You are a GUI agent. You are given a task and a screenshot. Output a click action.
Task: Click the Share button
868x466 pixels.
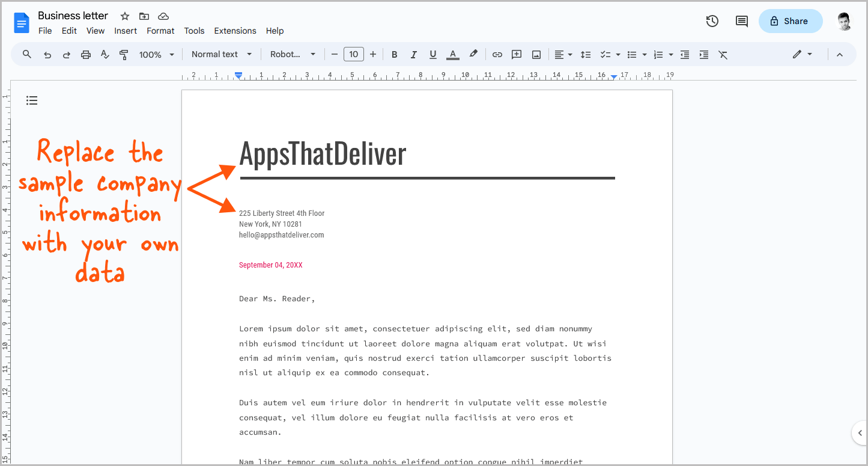790,20
